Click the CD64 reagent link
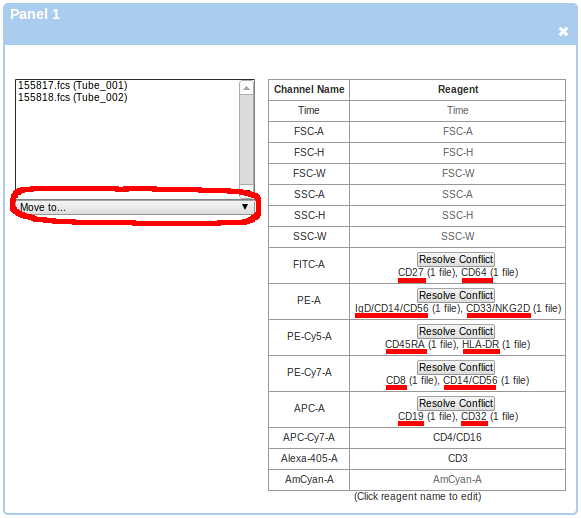This screenshot has height=518, width=581. 474,272
